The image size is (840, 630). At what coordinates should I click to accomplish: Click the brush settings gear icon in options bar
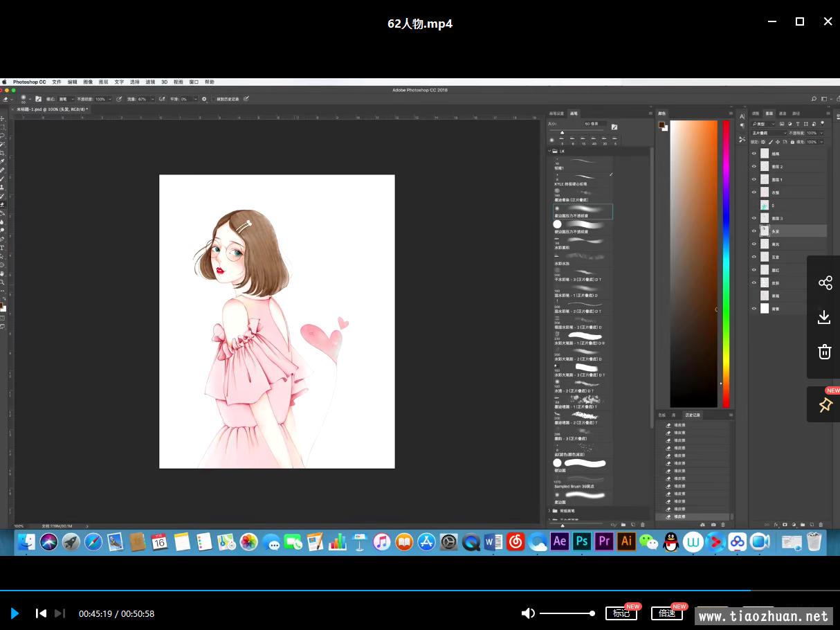204,99
